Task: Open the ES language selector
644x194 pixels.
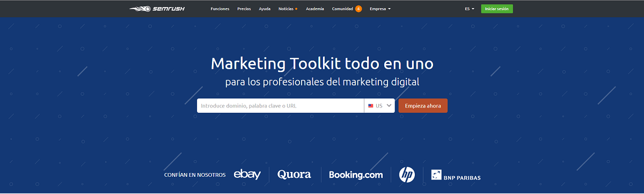Action: [470, 9]
